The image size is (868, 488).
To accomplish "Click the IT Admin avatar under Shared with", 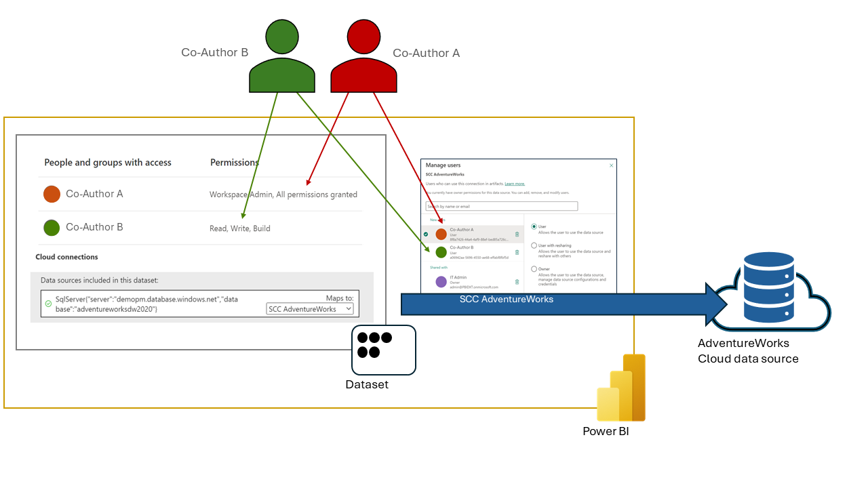I will pyautogui.click(x=441, y=281).
